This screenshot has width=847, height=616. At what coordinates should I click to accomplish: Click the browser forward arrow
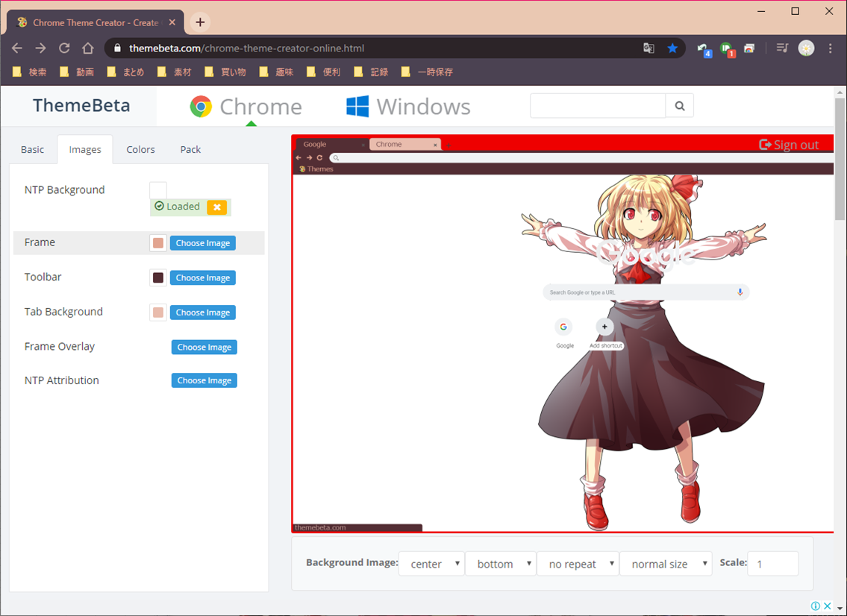point(40,48)
